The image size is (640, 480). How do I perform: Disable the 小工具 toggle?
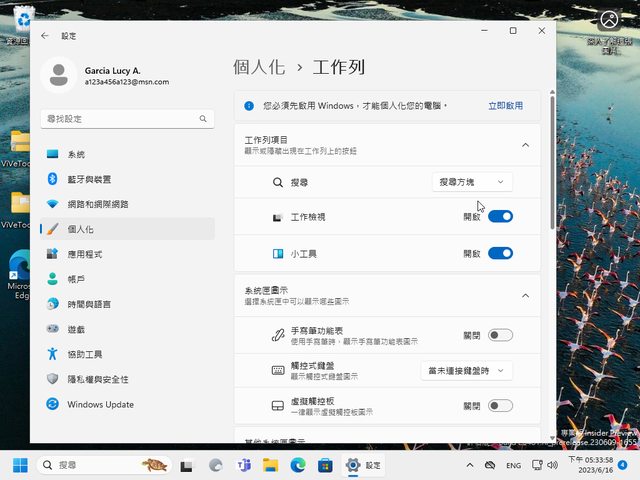tap(500, 254)
